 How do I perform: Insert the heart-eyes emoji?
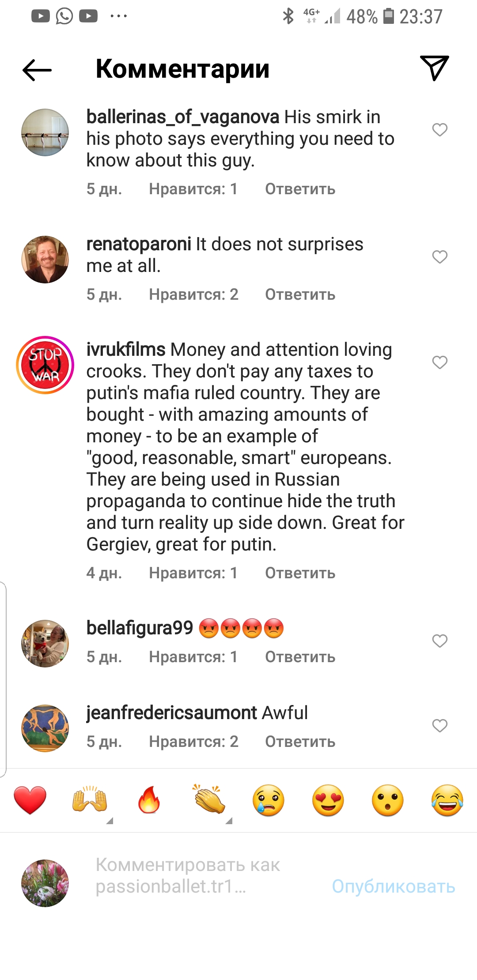click(x=328, y=800)
